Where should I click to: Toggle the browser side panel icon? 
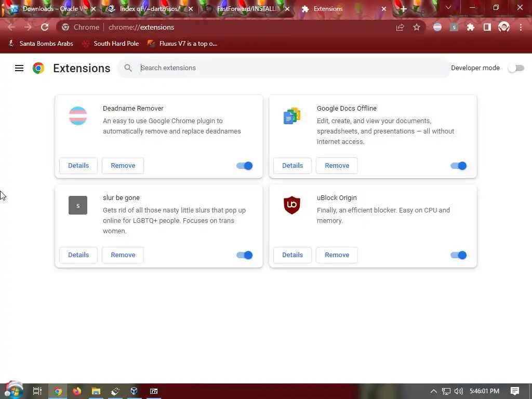coord(487,27)
